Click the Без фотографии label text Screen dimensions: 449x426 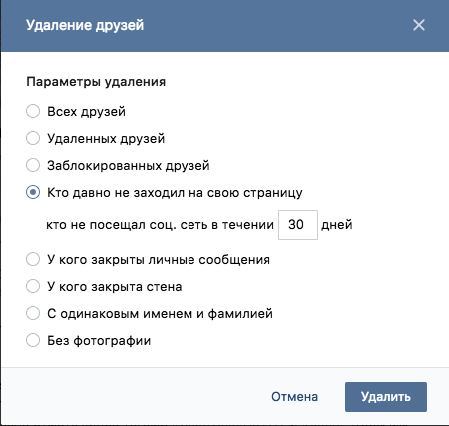click(x=99, y=341)
